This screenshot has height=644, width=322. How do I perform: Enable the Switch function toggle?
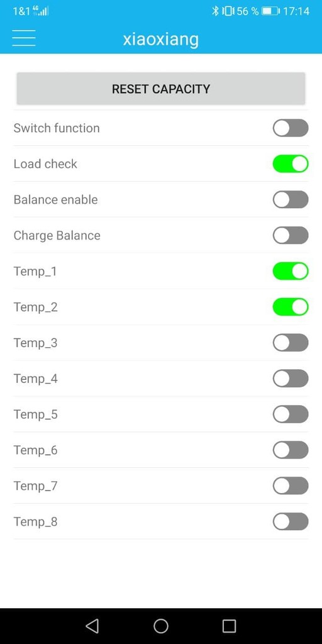click(x=291, y=128)
